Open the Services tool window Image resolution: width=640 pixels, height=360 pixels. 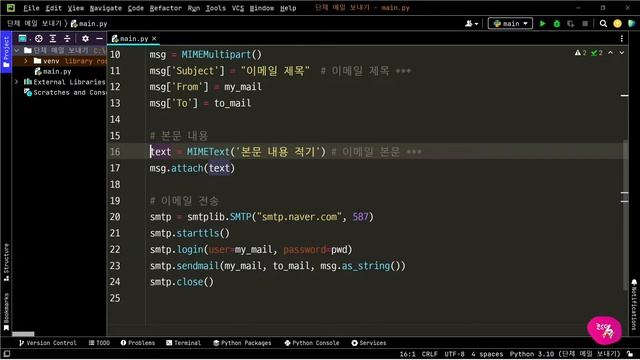(369, 343)
